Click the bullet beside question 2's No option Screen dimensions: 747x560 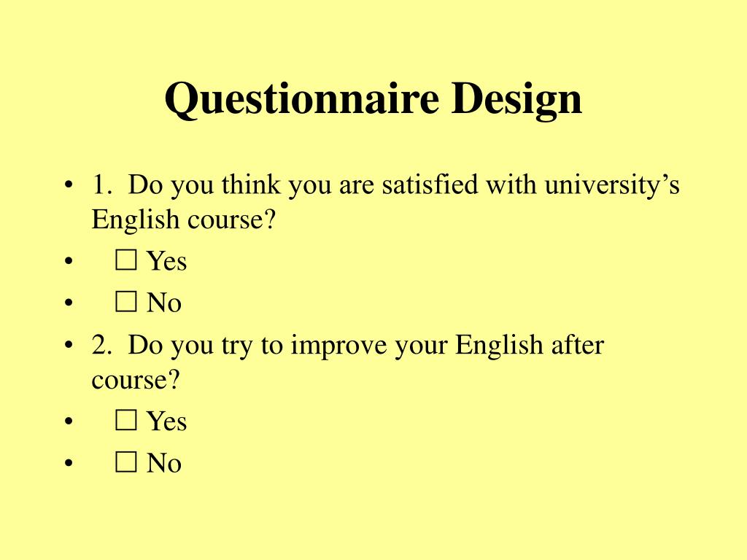point(69,462)
